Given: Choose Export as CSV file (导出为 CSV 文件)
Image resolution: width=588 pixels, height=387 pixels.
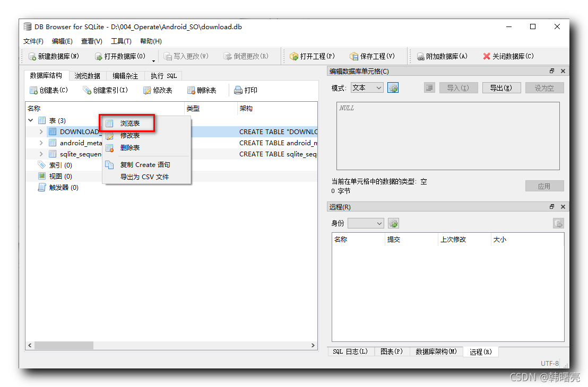Looking at the screenshot, I should point(146,177).
